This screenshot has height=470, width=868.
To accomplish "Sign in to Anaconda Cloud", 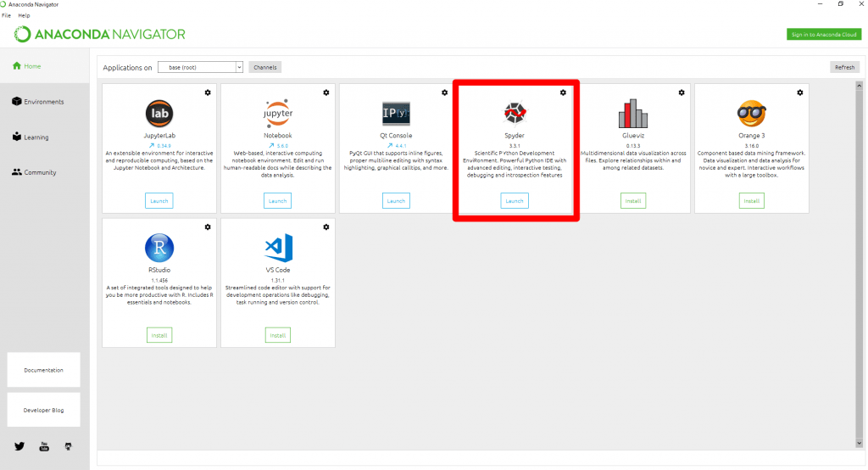I will 824,35.
